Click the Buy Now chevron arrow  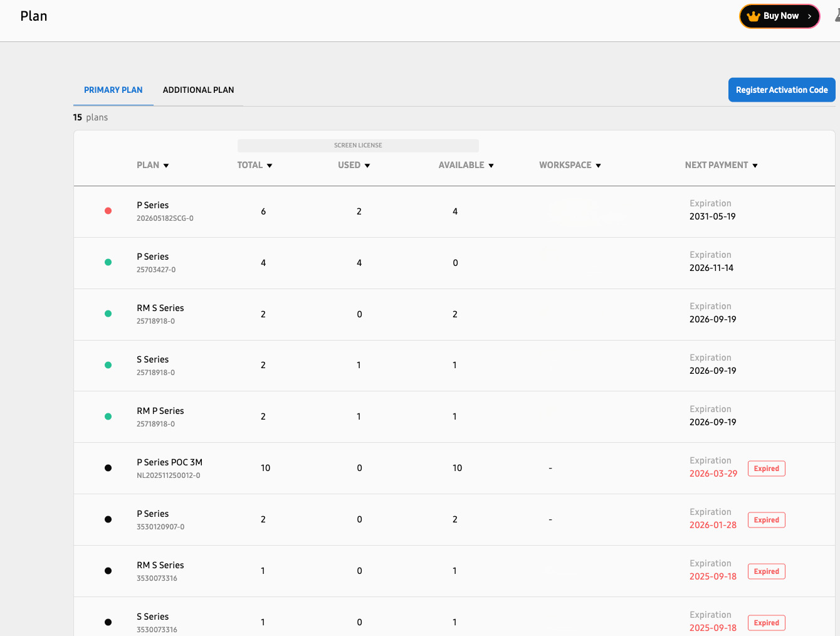[809, 16]
